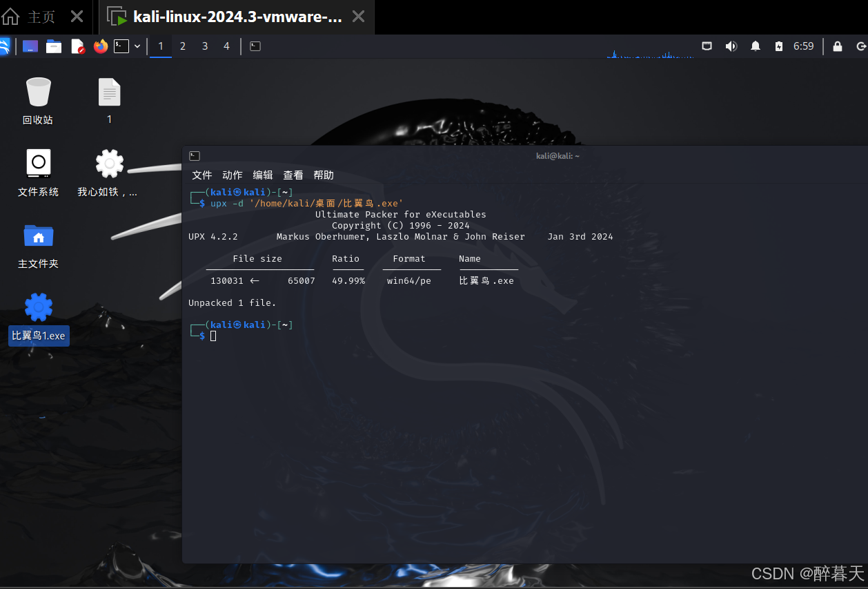The height and width of the screenshot is (589, 868).
Task: Open the 查看 menu in terminal
Action: pyautogui.click(x=293, y=175)
